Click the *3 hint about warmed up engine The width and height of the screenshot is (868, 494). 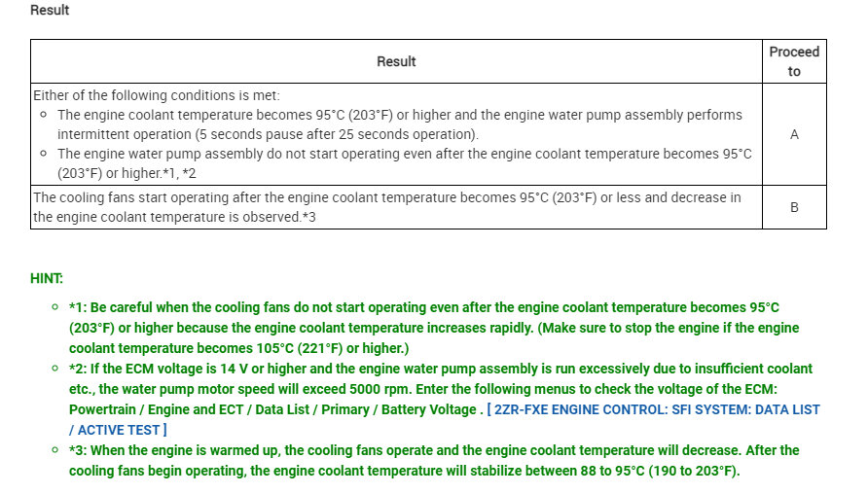pyautogui.click(x=434, y=461)
